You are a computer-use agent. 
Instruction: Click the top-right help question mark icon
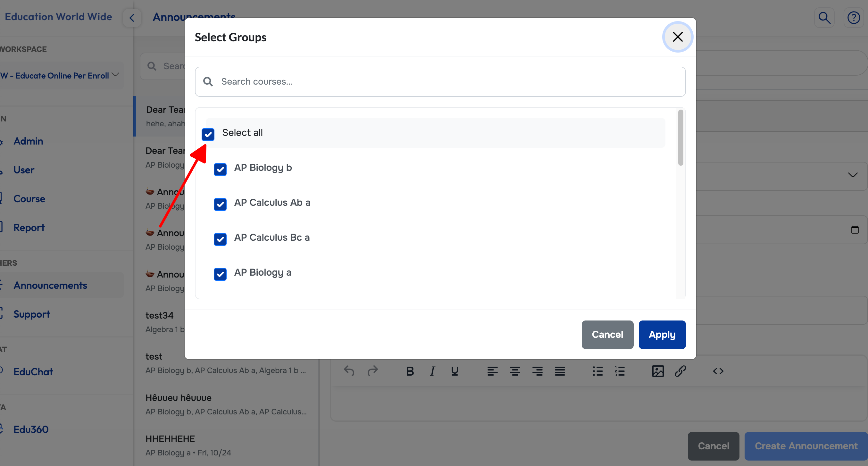(x=854, y=18)
